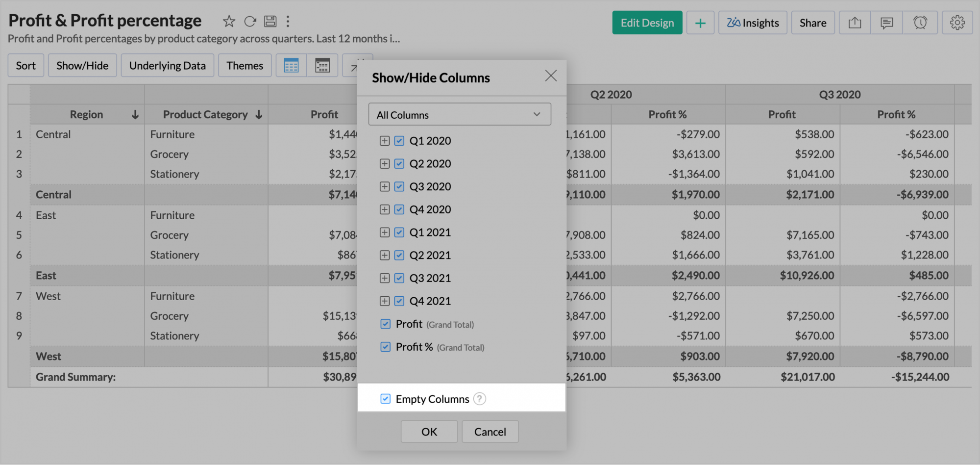Expand the Q3 2020 column group
The width and height of the screenshot is (980, 465).
tap(385, 186)
